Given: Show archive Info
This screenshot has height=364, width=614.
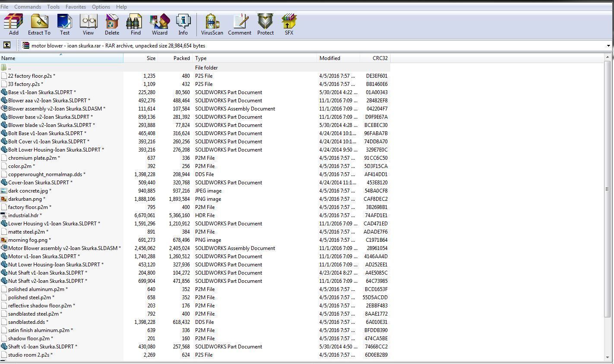Looking at the screenshot, I should [x=183, y=24].
